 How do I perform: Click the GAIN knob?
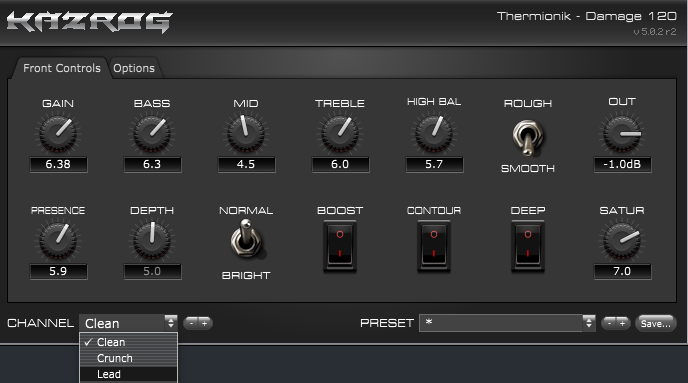[x=58, y=133]
